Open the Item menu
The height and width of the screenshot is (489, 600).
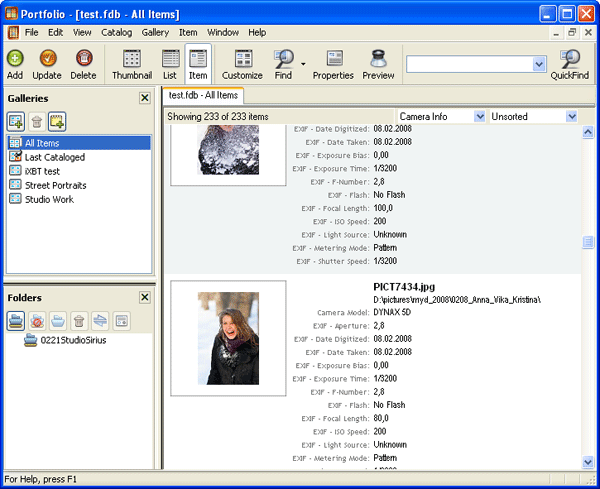tap(188, 33)
